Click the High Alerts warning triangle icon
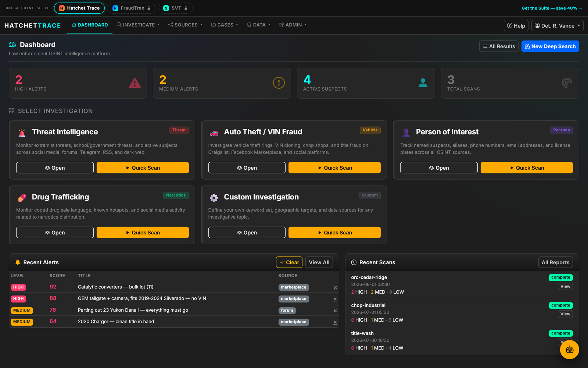Screen dimensions: 588x368 135,83
